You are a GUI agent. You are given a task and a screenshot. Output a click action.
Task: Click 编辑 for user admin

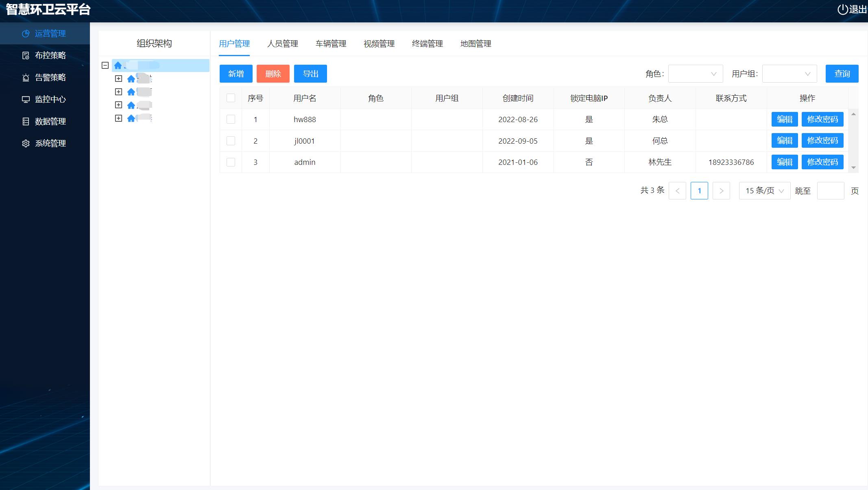785,162
